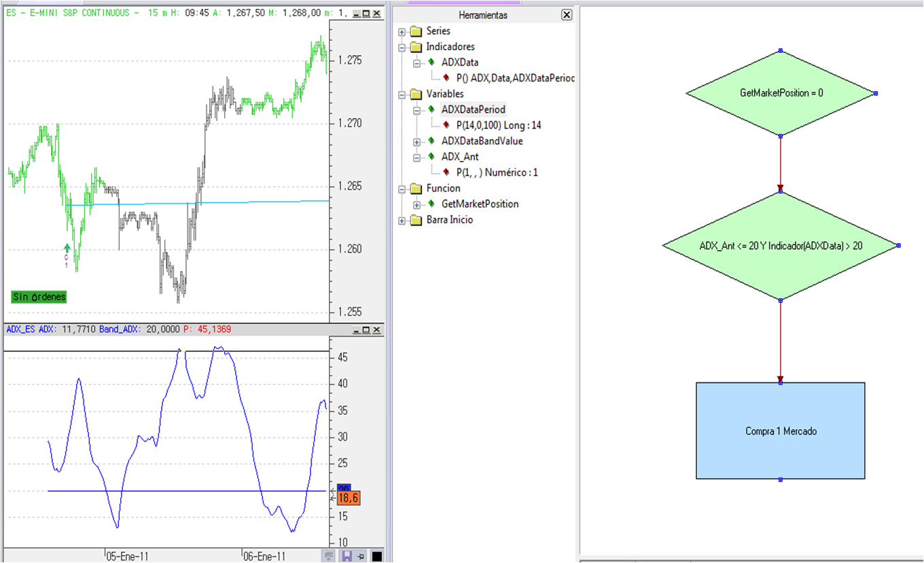Click the orange 18,6 value marker on the ADX axis

(x=348, y=498)
